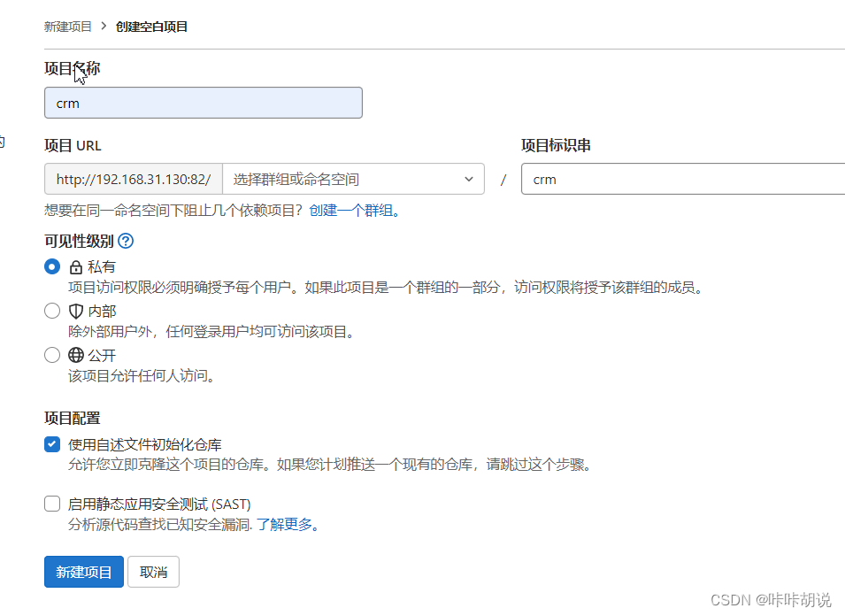Click the http://192.168.31.130:82/ URL prefix
Viewport: 845px width, 616px height.
tap(134, 179)
